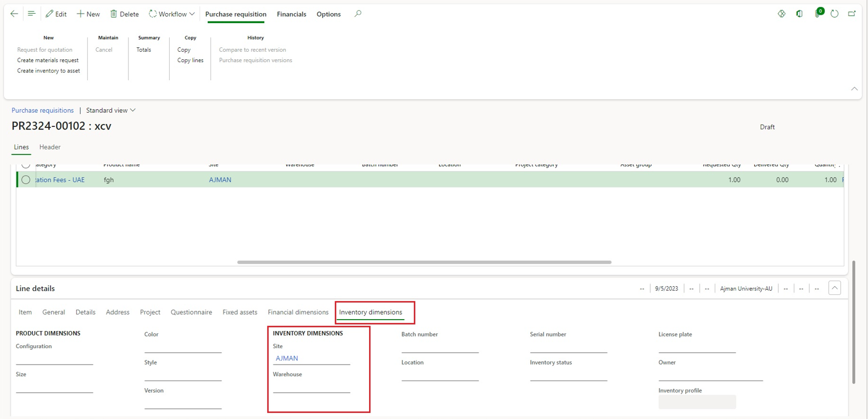Switch to the Purchase requisition ribbon tab

pos(236,14)
